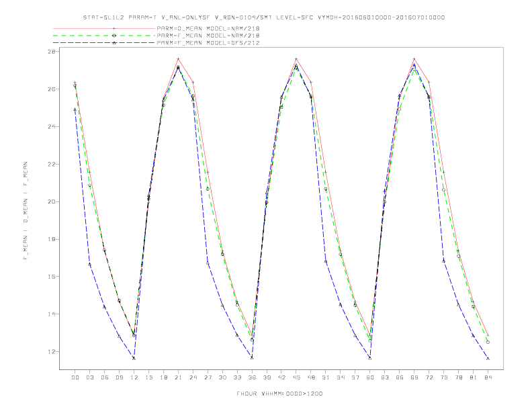Click x-axis forecast hour label 27

click(x=208, y=377)
